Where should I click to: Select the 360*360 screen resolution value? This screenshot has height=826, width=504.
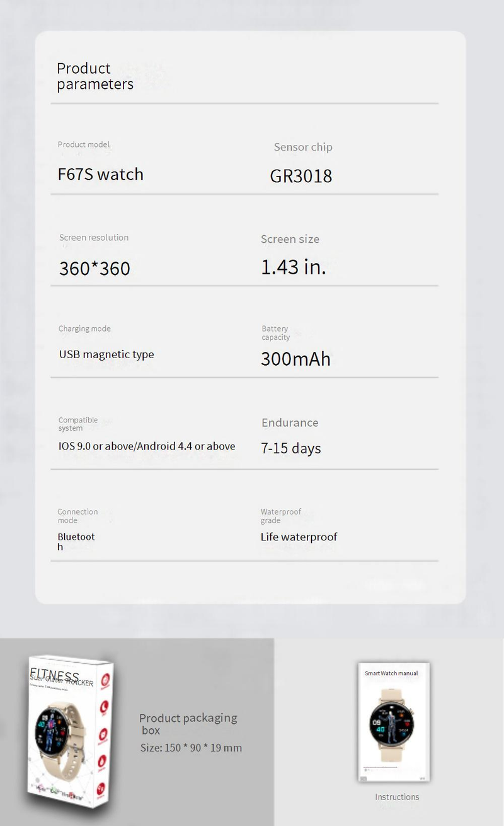click(x=94, y=269)
